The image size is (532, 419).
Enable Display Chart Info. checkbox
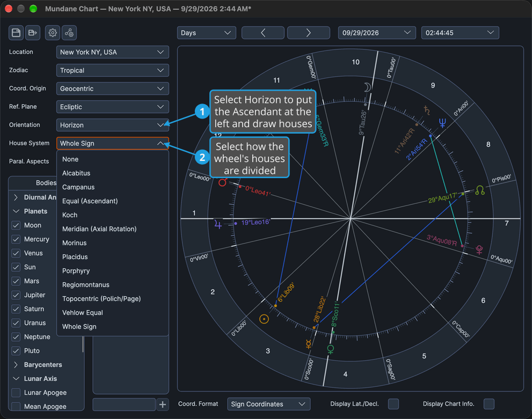(x=489, y=404)
